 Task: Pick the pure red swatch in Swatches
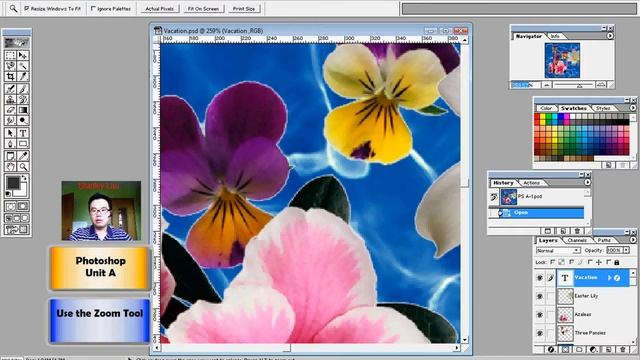click(537, 117)
